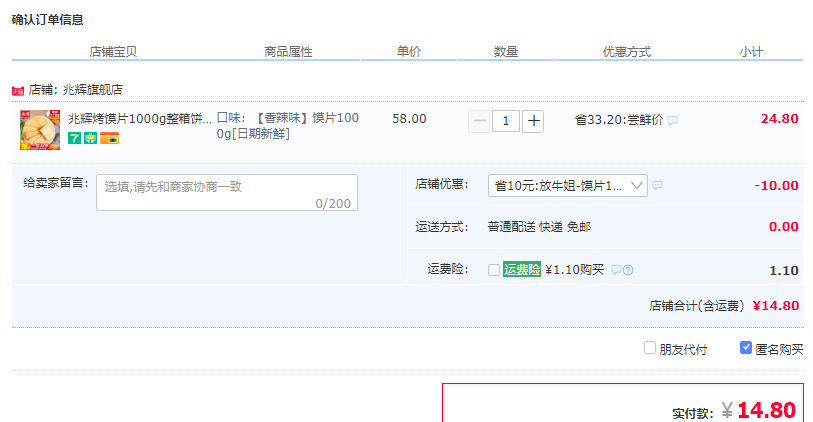Viewport: 813px width, 422px height.
Task: Click the 给卖家留言 message text box
Action: 227,192
